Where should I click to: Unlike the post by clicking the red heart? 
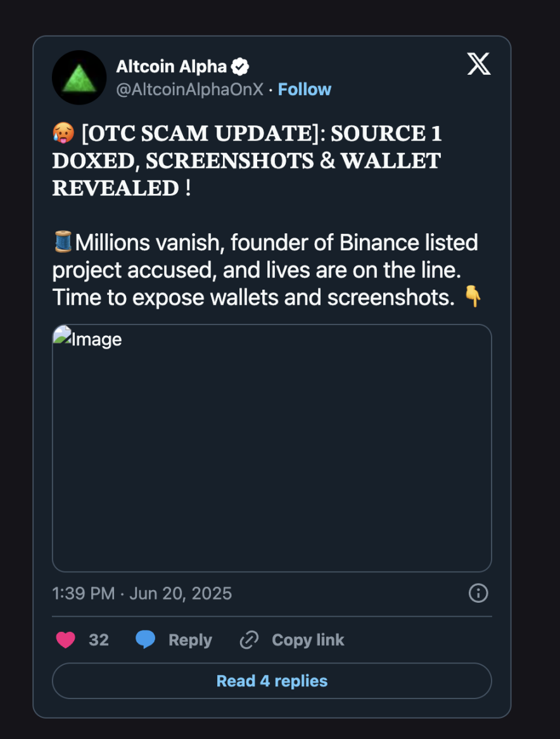click(65, 639)
